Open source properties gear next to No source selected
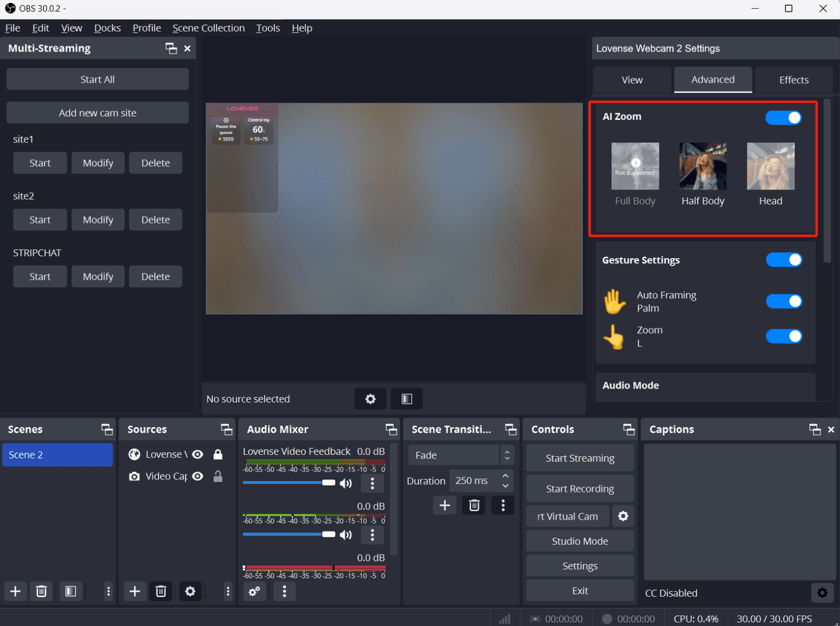 pyautogui.click(x=370, y=399)
